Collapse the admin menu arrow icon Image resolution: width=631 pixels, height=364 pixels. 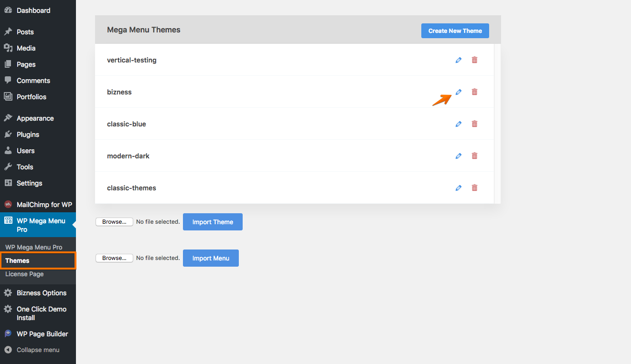point(8,350)
